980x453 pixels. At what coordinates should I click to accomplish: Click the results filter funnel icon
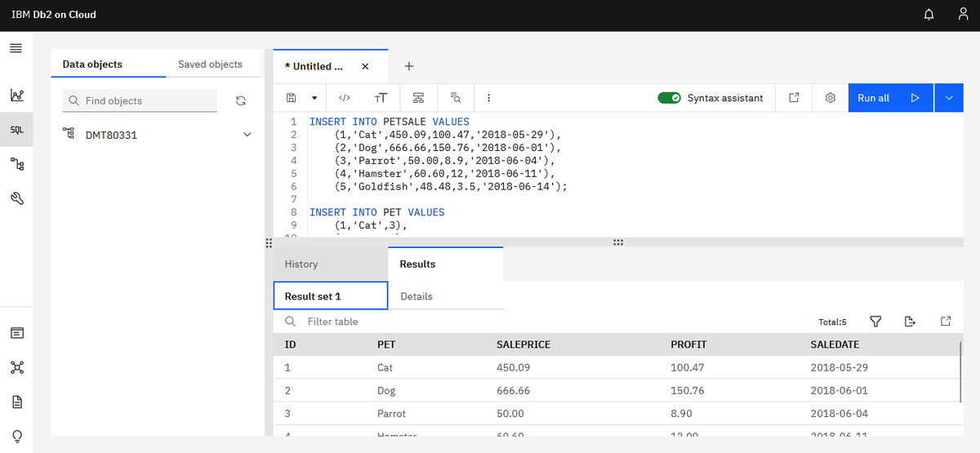coord(875,322)
